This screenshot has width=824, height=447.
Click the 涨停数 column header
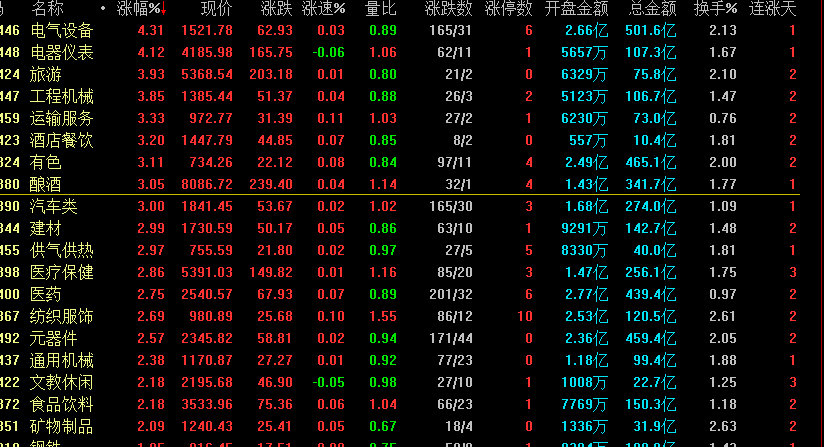click(509, 9)
